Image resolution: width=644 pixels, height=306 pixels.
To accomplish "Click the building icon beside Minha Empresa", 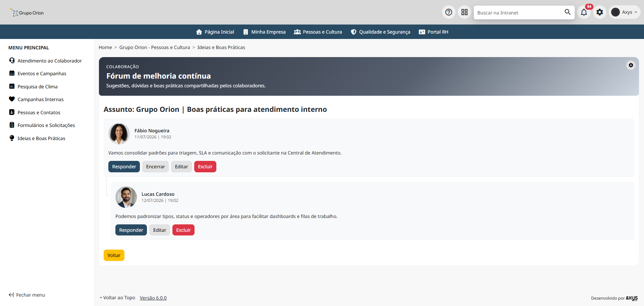I will [x=246, y=32].
